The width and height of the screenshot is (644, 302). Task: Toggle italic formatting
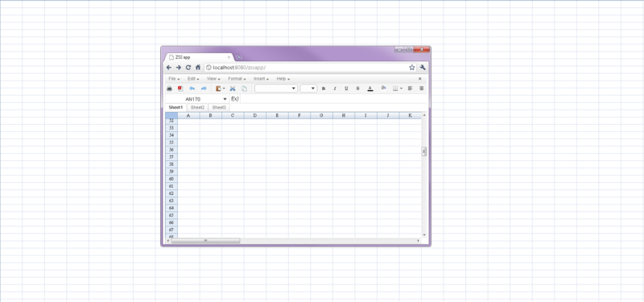point(335,89)
